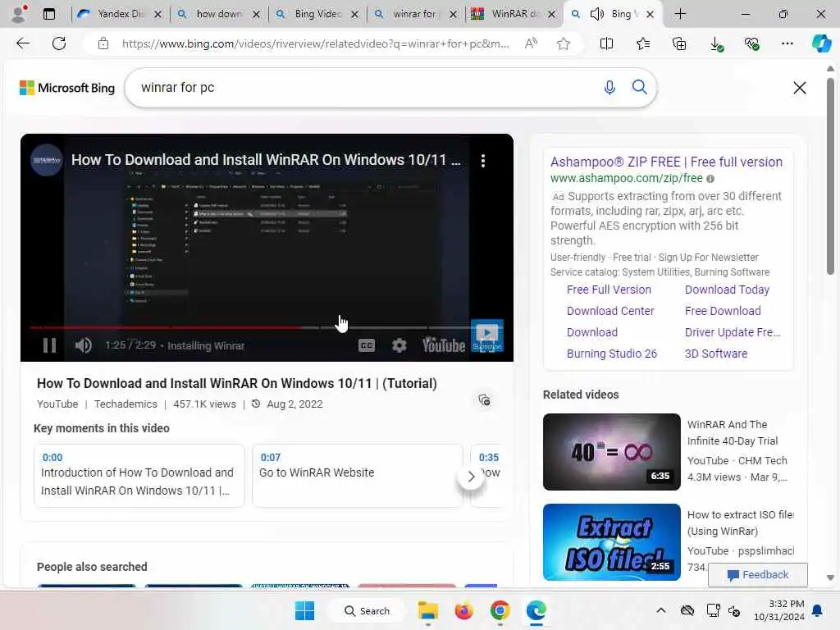Switch to the WinRAR download tab

tap(515, 14)
